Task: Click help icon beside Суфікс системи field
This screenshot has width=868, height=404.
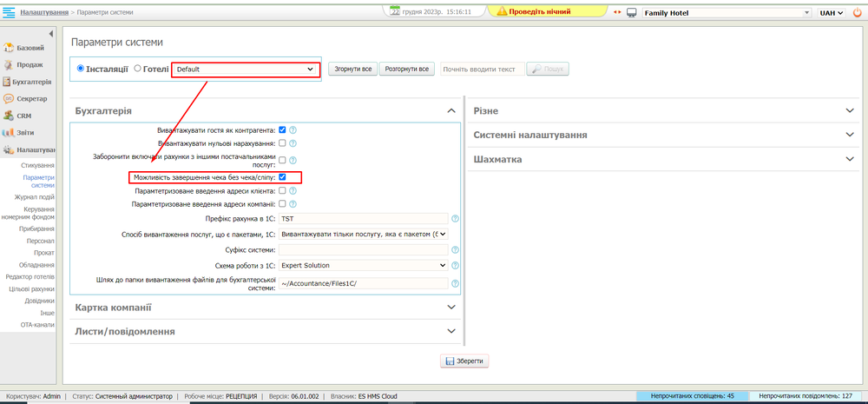Action: point(455,249)
